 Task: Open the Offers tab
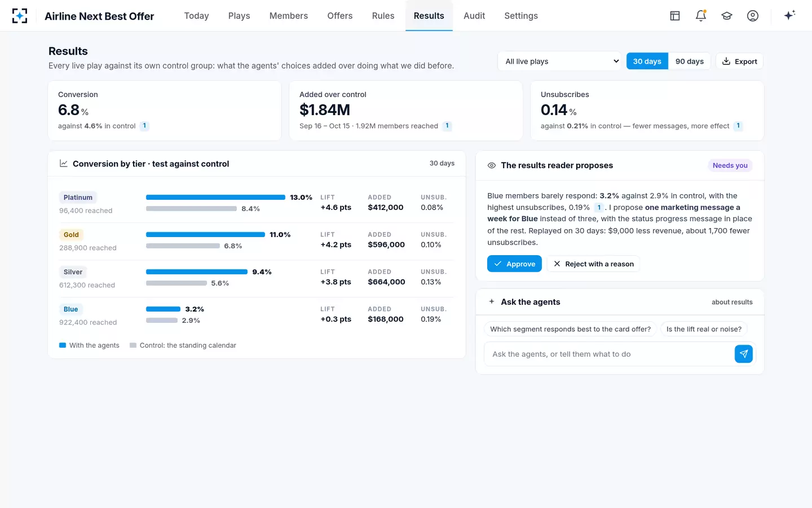340,16
